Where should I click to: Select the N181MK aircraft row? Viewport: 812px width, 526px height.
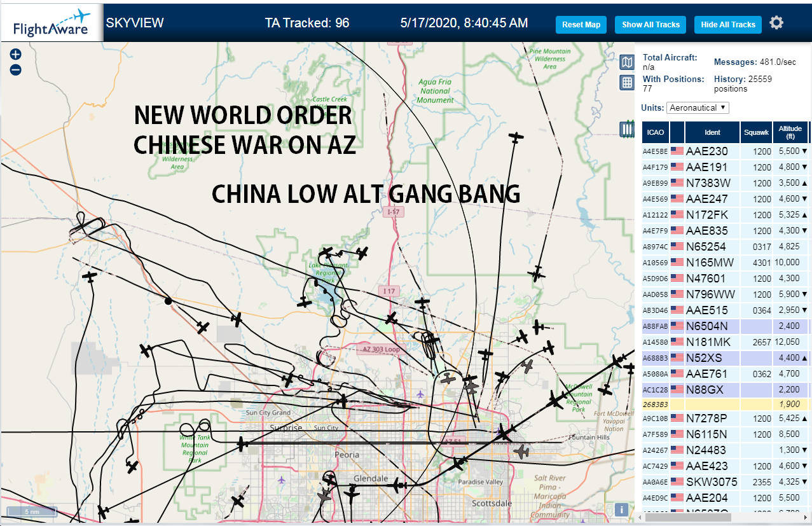click(x=726, y=342)
